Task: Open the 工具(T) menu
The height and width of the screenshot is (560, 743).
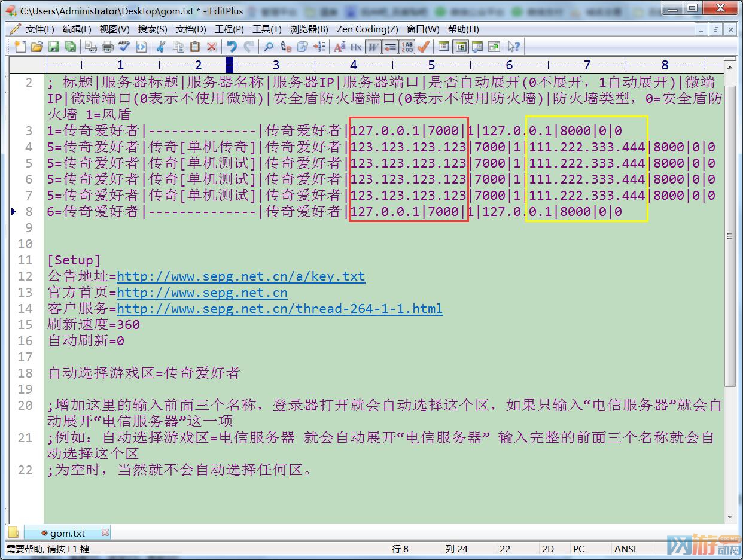Action: [267, 29]
